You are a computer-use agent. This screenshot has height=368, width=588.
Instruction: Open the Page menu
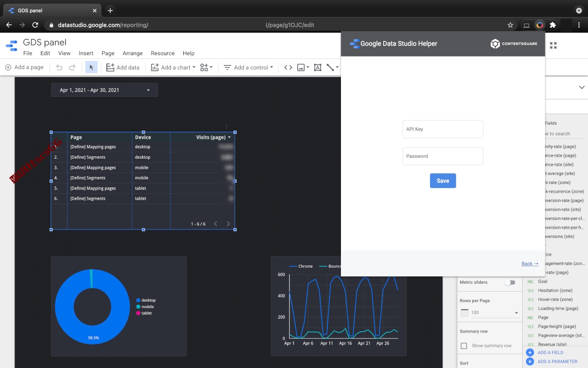[x=108, y=53]
